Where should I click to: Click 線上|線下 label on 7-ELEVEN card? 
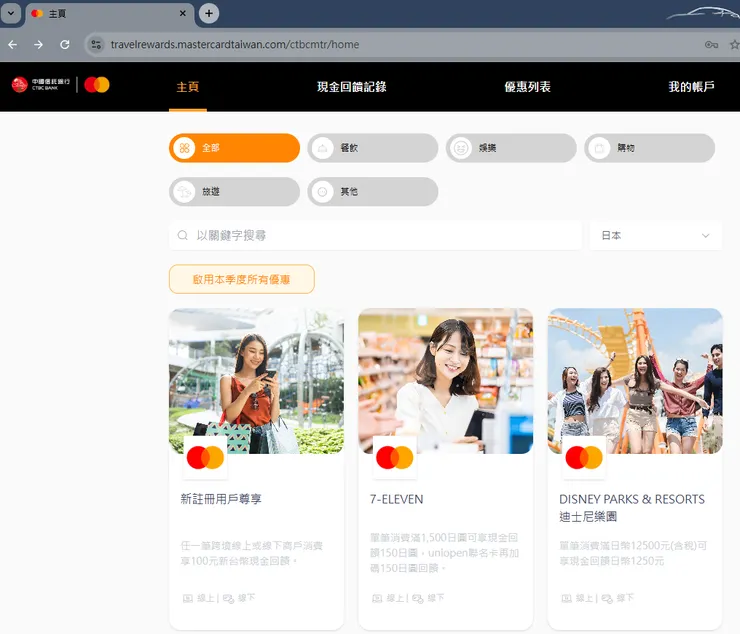coord(408,598)
